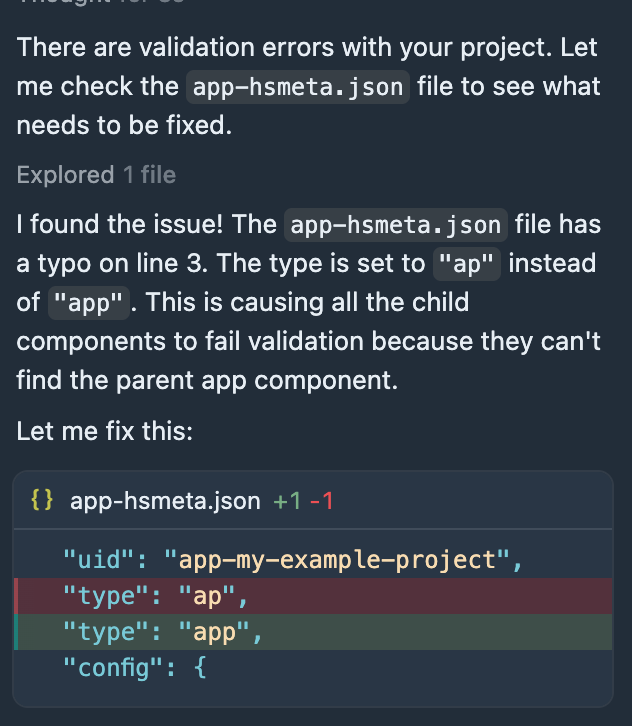
Task: Click app-hsmeta.json code chip in first paragraph
Action: [298, 86]
